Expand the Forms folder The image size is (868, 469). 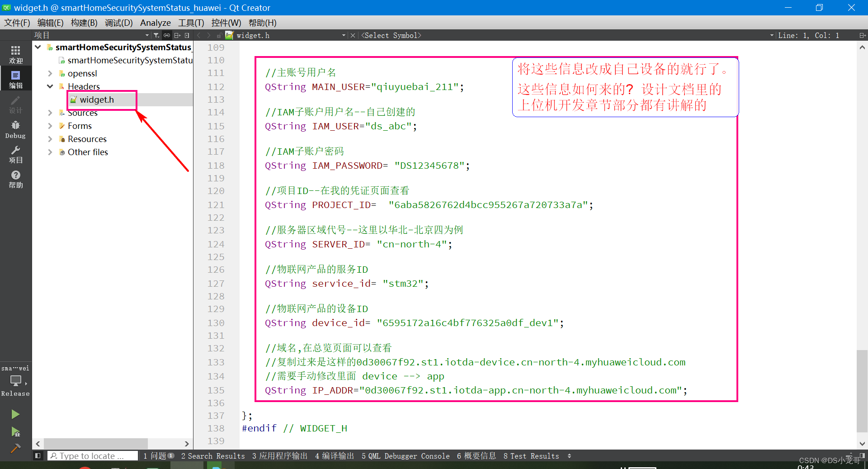[x=50, y=126]
